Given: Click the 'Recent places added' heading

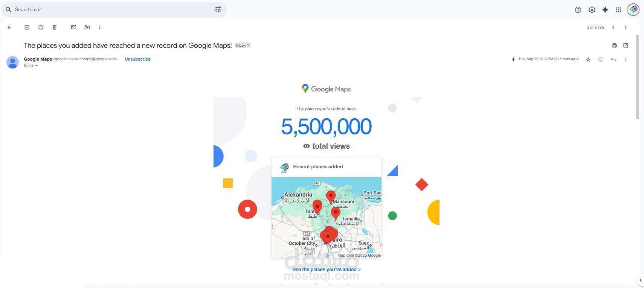Looking at the screenshot, I should (318, 167).
